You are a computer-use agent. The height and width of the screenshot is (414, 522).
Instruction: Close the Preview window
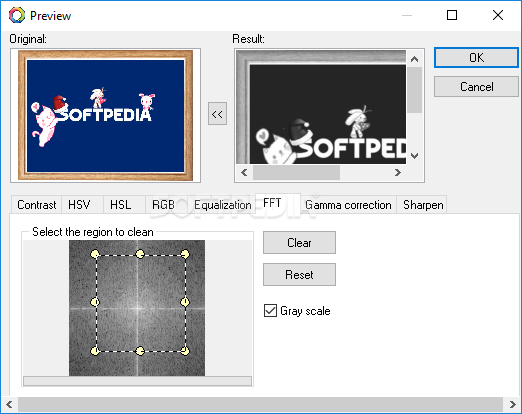point(498,15)
